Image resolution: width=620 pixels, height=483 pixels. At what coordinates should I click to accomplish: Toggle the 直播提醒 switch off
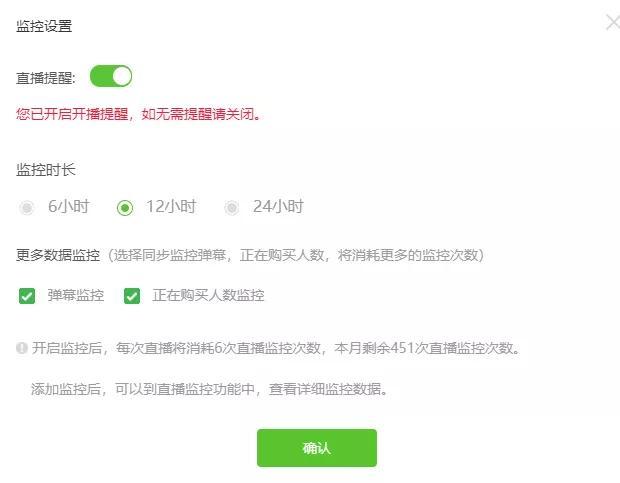111,76
